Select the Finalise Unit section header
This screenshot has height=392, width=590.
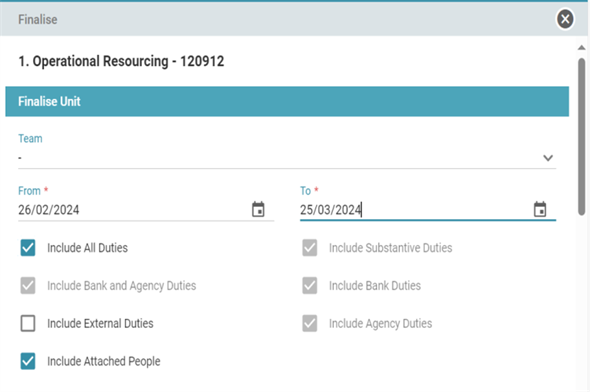click(287, 101)
